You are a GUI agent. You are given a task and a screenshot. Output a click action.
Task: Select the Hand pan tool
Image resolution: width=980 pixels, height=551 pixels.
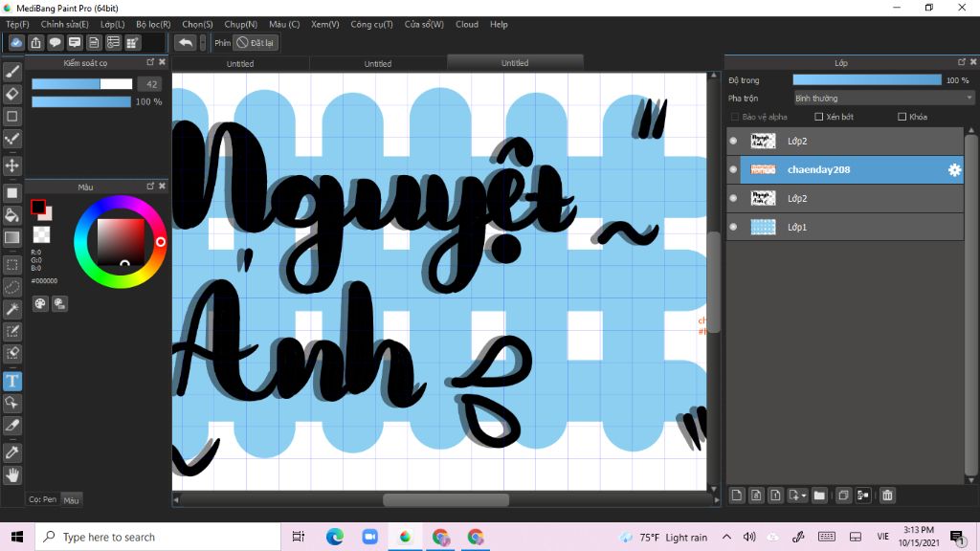[x=11, y=475]
